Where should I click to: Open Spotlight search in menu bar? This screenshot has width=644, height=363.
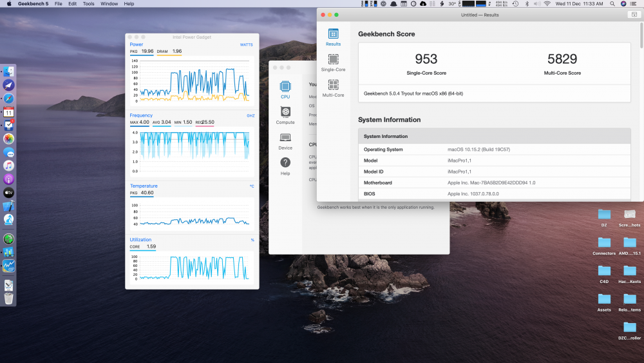[612, 4]
